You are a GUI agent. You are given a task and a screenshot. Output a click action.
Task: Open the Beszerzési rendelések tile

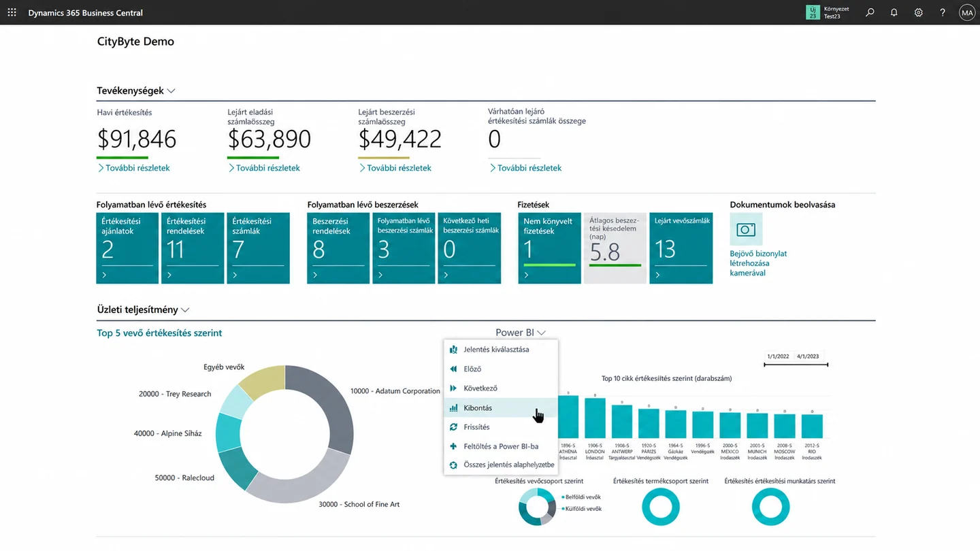(x=339, y=248)
